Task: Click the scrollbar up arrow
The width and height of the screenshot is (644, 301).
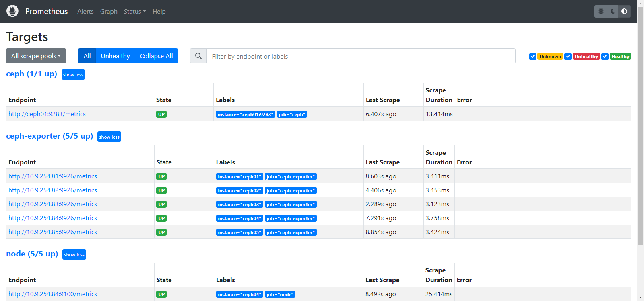Action: point(640,3)
